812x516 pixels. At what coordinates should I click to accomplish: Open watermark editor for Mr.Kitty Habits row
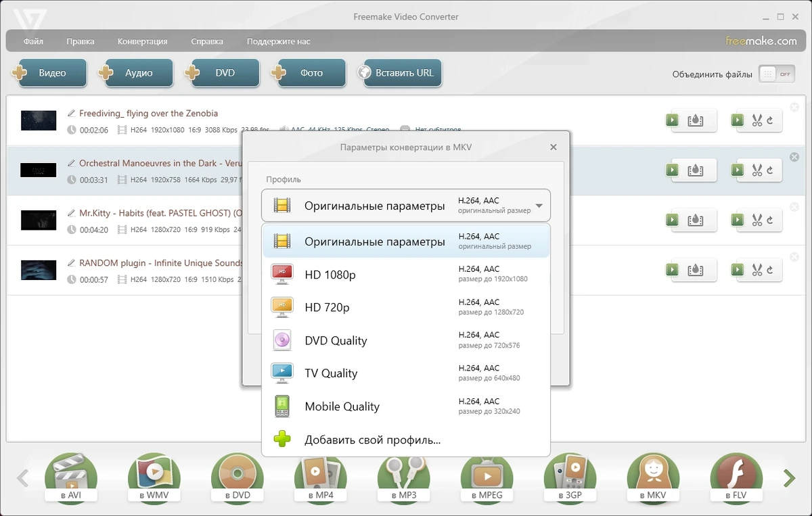[695, 220]
